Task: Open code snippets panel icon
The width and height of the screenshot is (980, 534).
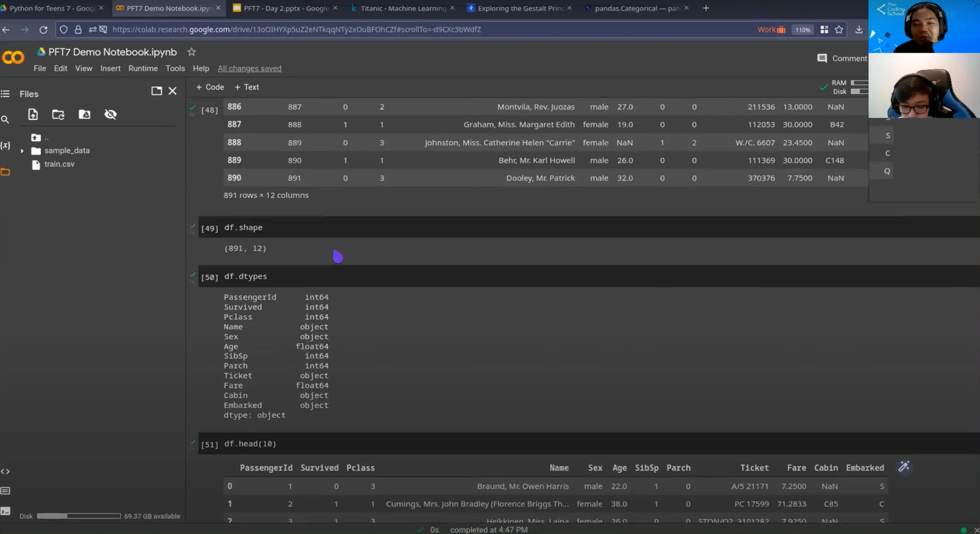Action: [5, 471]
